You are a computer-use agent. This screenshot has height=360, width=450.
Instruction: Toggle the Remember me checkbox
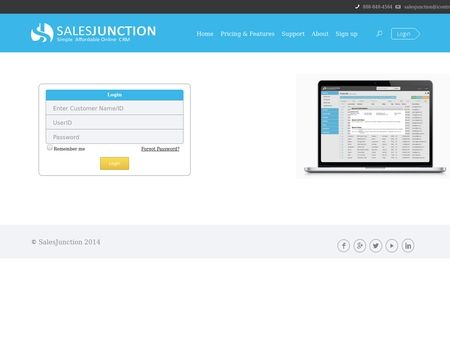50,147
